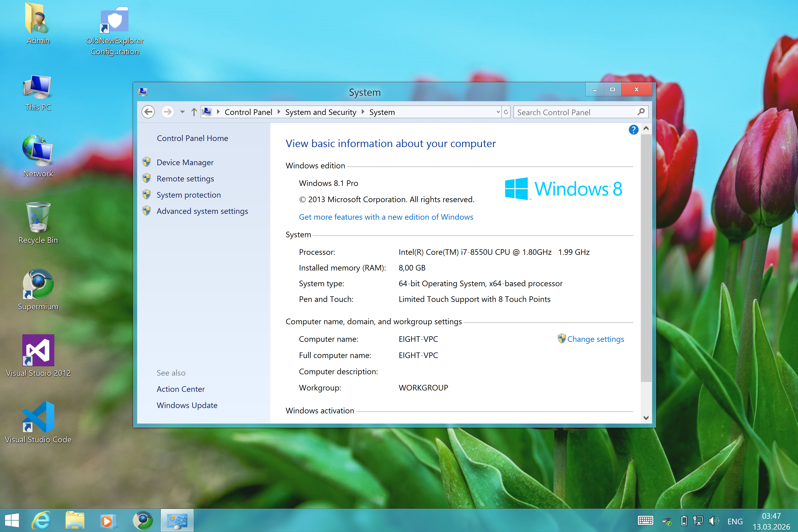798x532 pixels.
Task: Select the This PC desktop icon
Action: coord(38,92)
